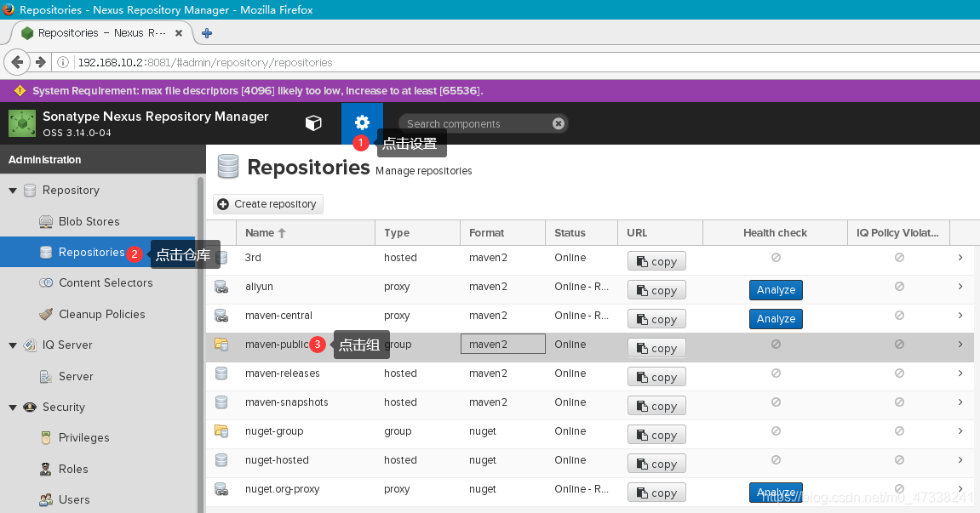
Task: Click the Privileges medal icon
Action: 46,437
